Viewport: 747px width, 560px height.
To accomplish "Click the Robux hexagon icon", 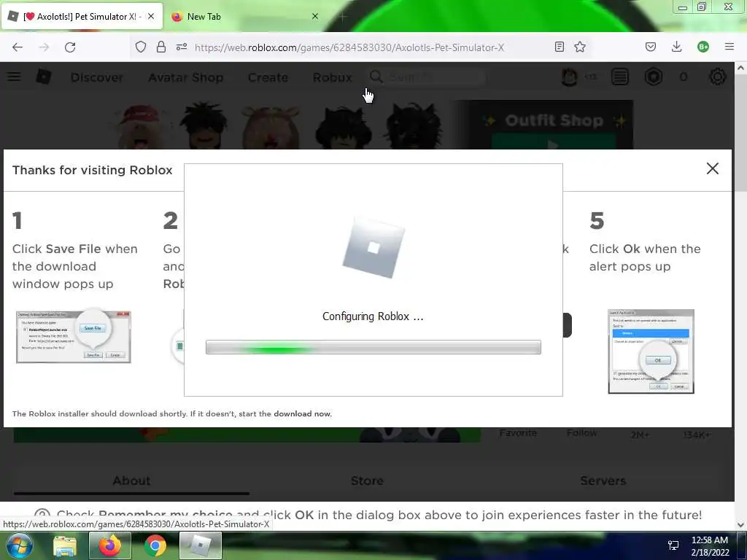I will (653, 77).
